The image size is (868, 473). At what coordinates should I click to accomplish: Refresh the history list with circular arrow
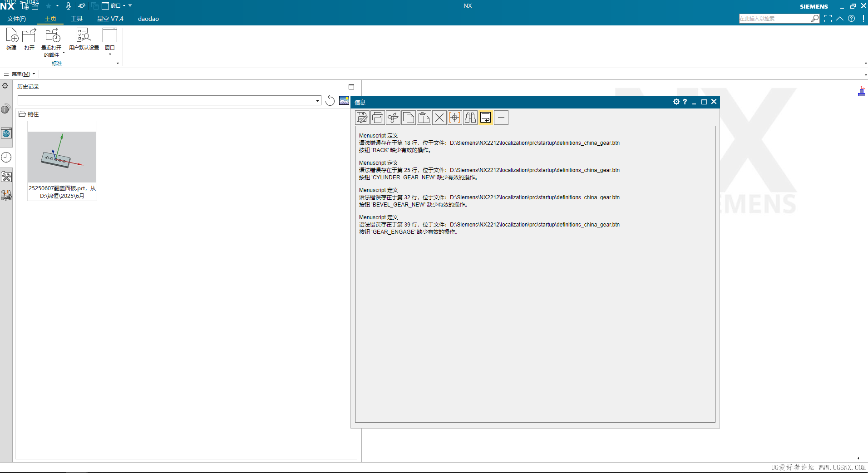point(330,101)
